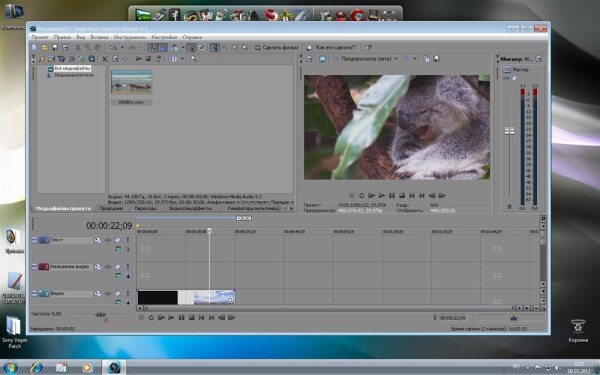Toggle mute on the Текст track
Viewport: 600px width, 375px height.
(x=117, y=240)
